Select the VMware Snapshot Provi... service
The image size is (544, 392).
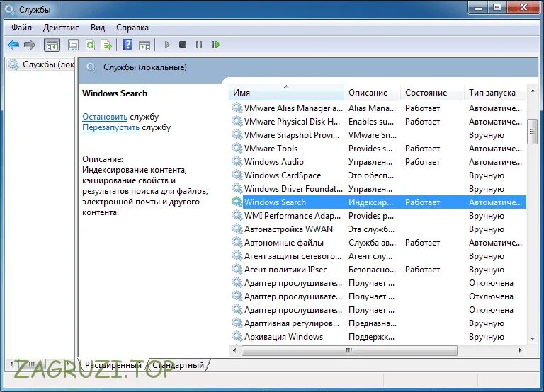(x=292, y=135)
